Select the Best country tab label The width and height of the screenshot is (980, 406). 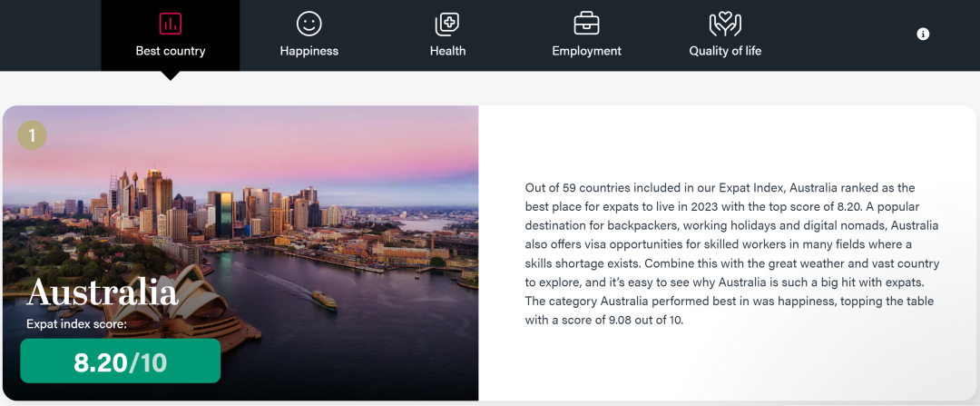coord(170,51)
